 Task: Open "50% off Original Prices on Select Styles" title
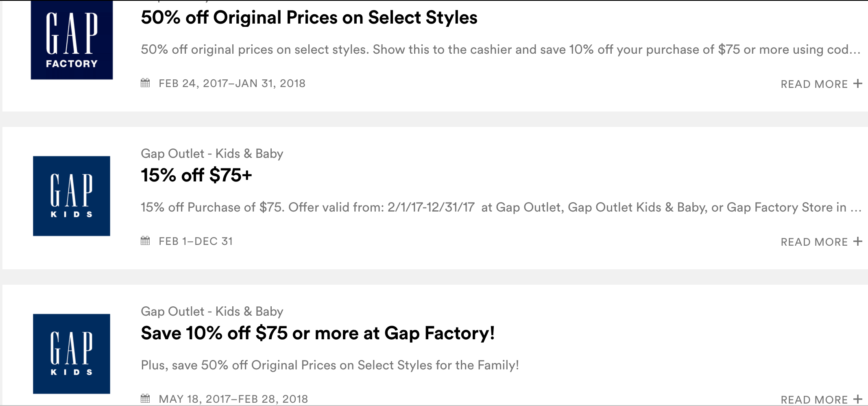[x=309, y=17]
